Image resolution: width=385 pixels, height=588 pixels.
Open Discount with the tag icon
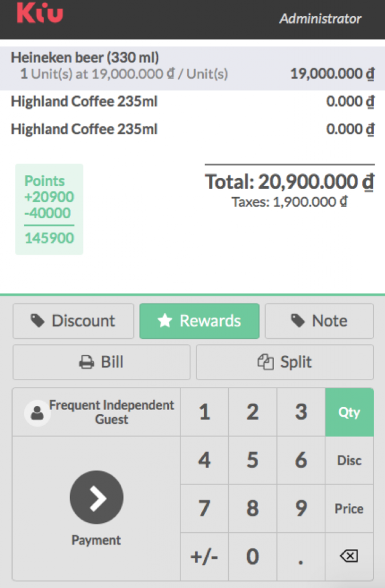point(73,321)
